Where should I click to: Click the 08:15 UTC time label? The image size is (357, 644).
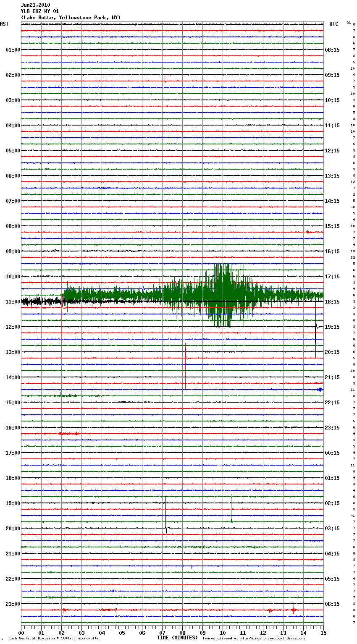(332, 50)
